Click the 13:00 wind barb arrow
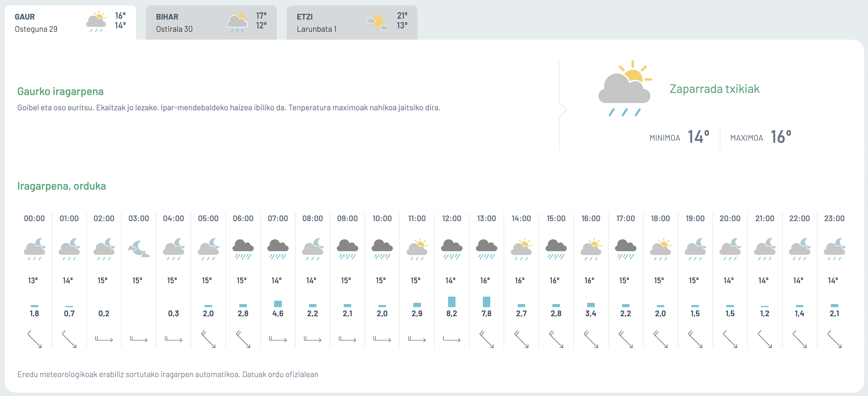This screenshot has height=396, width=868. [x=486, y=339]
